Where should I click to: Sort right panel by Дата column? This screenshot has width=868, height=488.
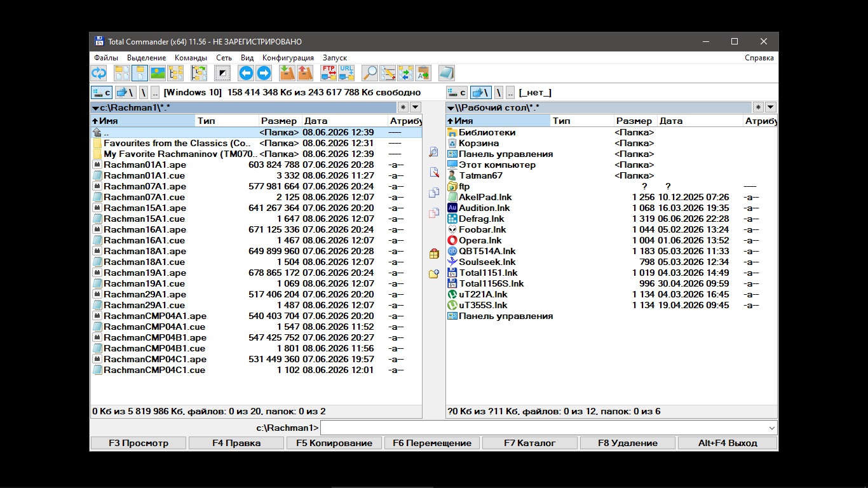[x=699, y=121]
